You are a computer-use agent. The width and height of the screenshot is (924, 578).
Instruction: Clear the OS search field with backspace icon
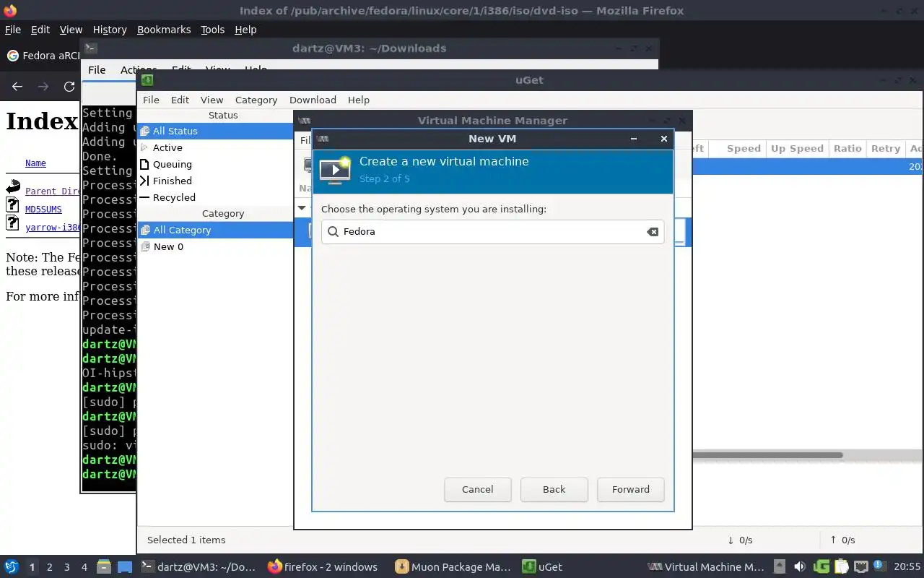coord(652,232)
